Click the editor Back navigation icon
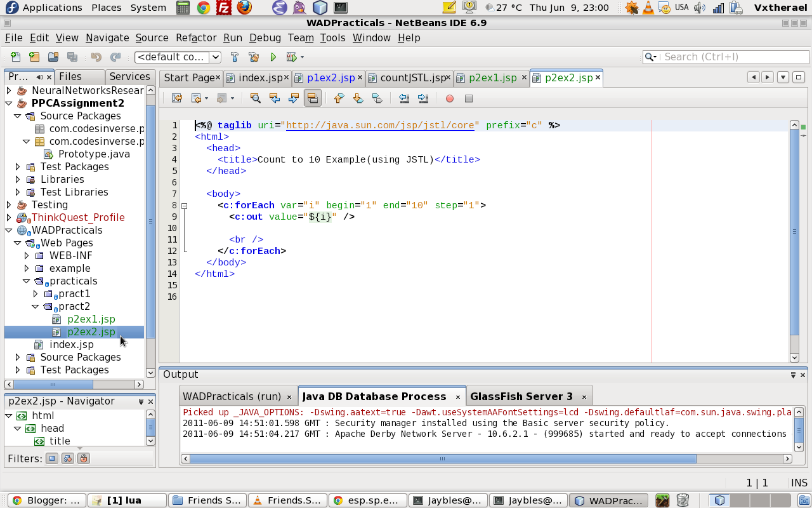Viewport: 812px width, 508px height. click(196, 98)
